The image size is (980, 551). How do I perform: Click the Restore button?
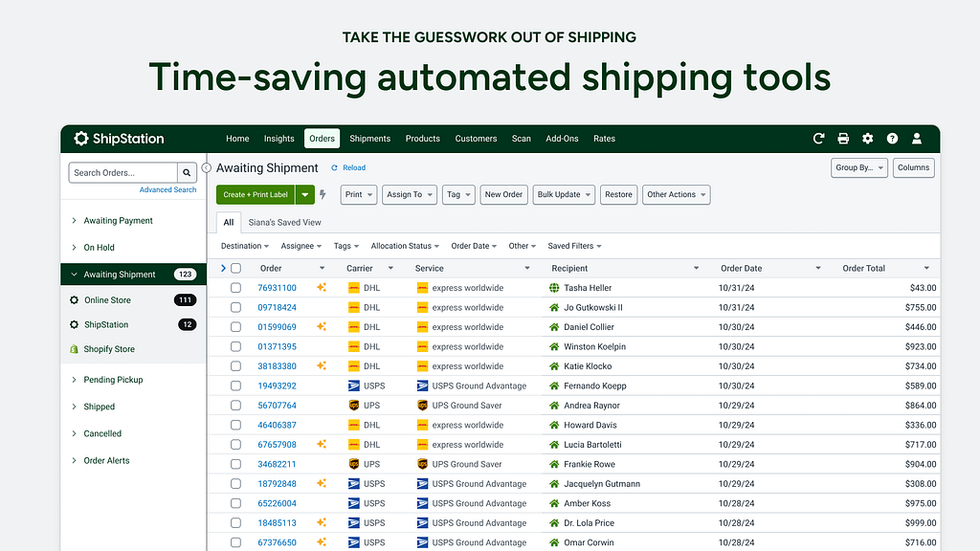[619, 194]
